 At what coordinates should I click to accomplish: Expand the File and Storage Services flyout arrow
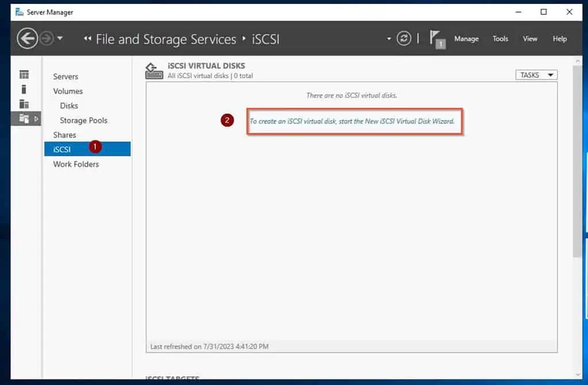(x=36, y=119)
